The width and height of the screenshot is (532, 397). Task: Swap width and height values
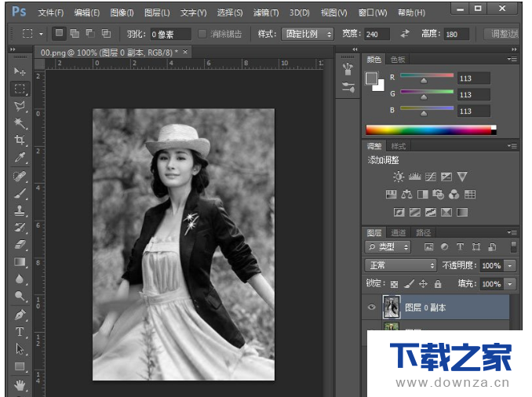click(405, 34)
